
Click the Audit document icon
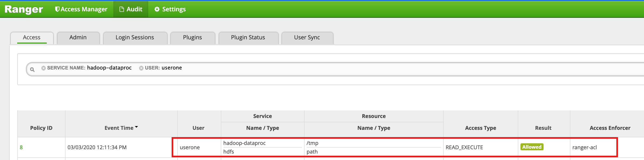pyautogui.click(x=122, y=9)
